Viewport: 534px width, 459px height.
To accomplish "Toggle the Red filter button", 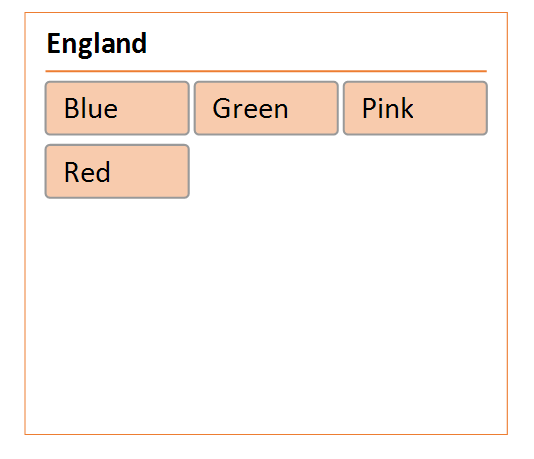I will pos(117,171).
